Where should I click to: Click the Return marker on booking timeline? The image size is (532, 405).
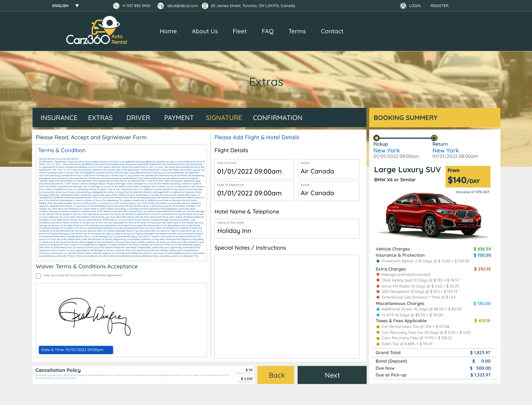434,138
